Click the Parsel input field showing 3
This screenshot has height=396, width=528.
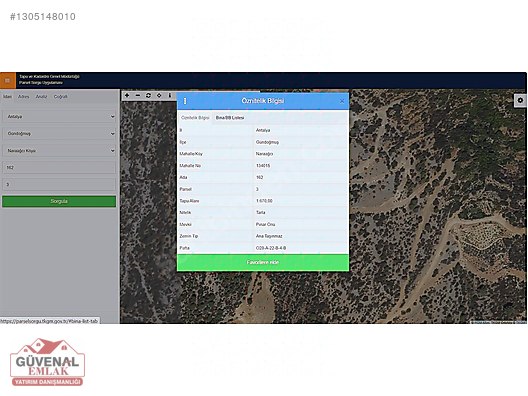[59, 184]
